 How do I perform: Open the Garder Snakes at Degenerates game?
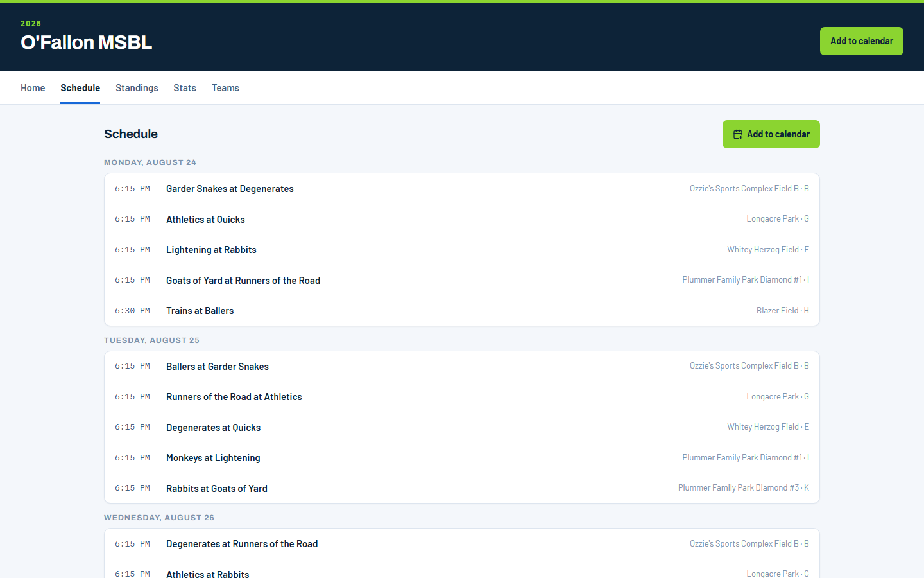point(462,189)
